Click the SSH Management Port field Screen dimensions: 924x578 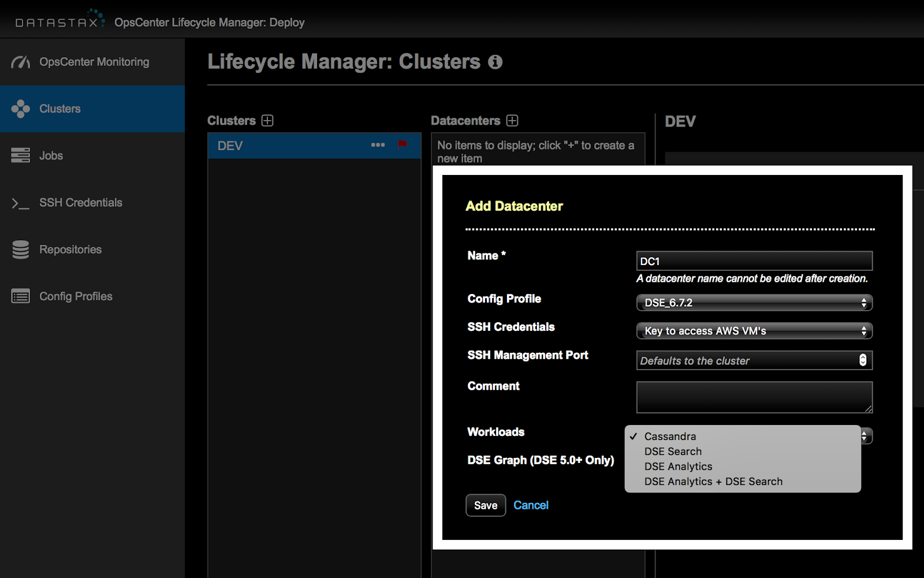[754, 360]
